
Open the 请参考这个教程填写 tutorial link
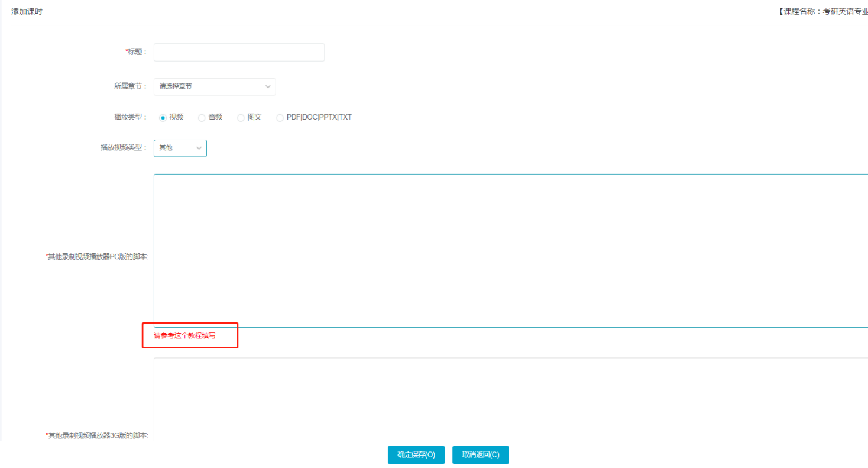pyautogui.click(x=184, y=335)
